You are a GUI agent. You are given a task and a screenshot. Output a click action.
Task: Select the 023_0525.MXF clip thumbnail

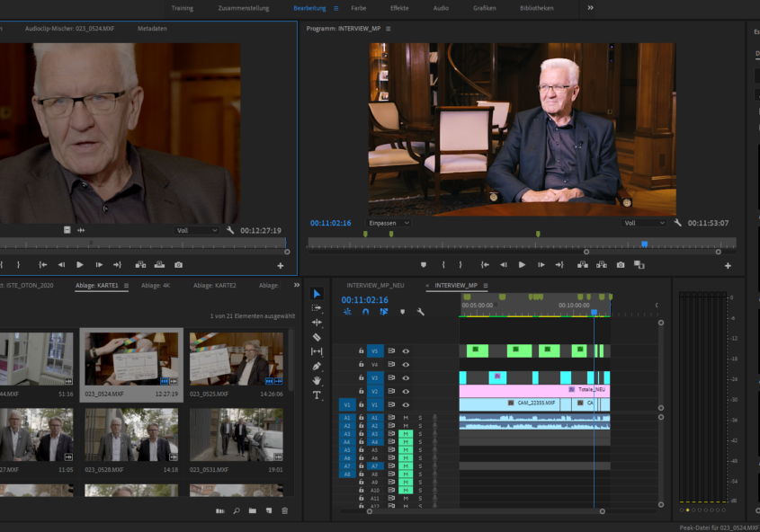point(236,359)
